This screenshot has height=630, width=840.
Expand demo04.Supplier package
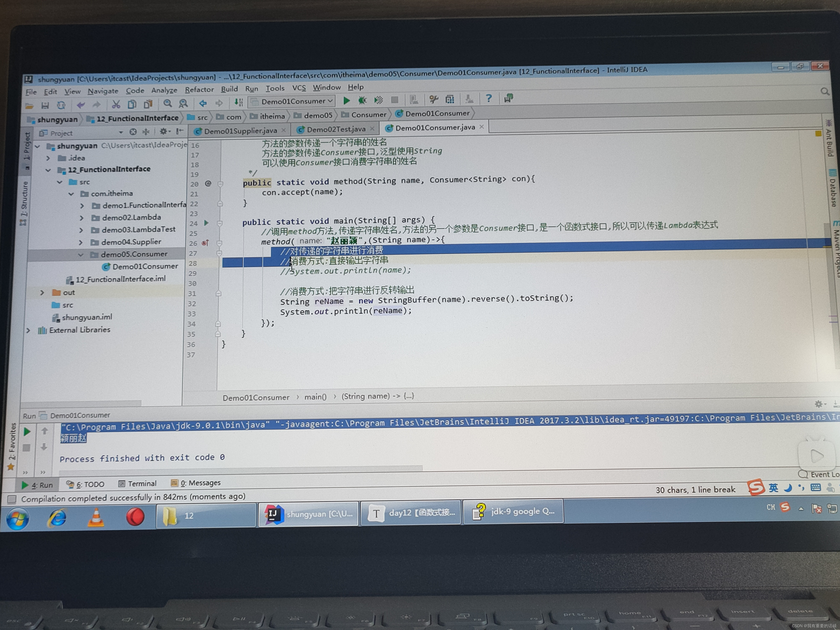tap(81, 242)
